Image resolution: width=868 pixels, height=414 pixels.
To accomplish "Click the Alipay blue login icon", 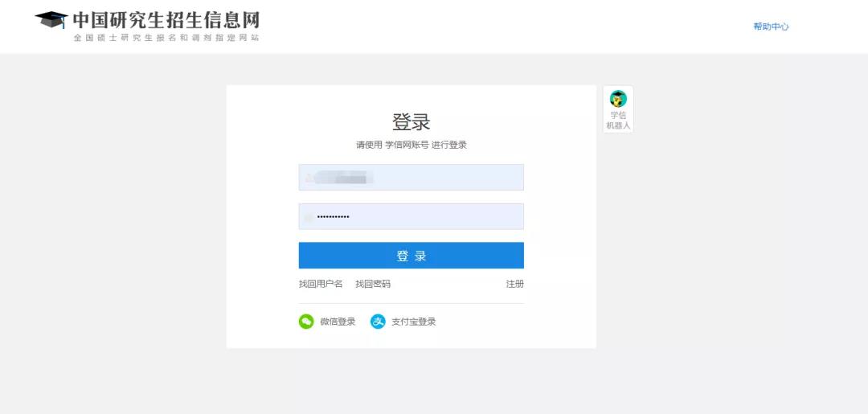I will (378, 322).
